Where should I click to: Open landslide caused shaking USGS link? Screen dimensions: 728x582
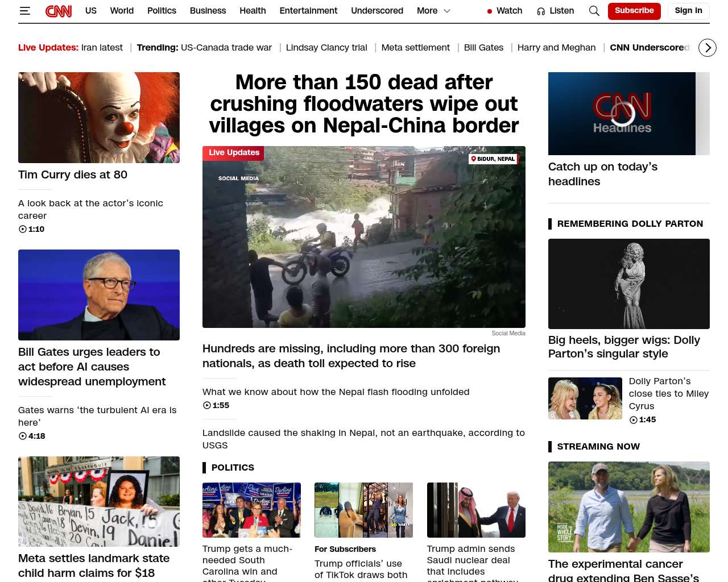coord(363,439)
